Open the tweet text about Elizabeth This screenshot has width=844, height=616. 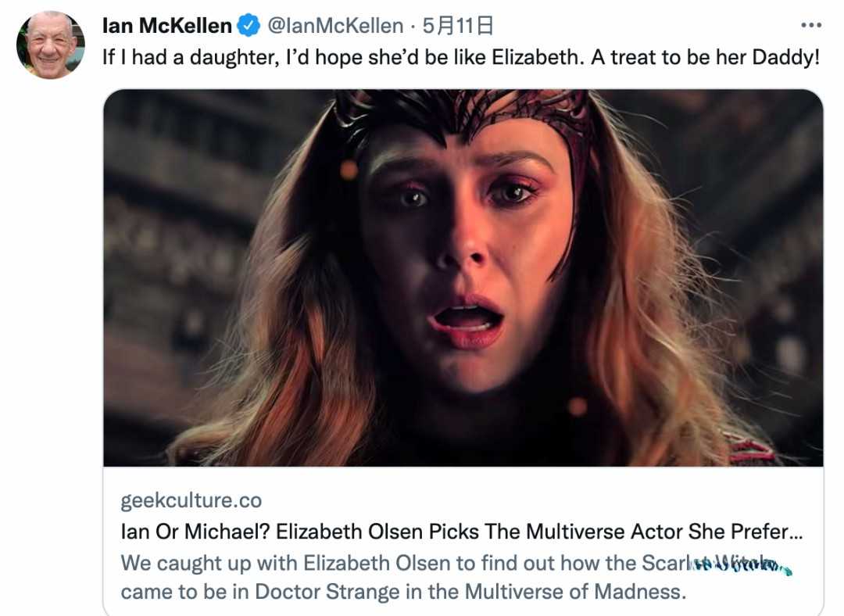click(x=461, y=57)
